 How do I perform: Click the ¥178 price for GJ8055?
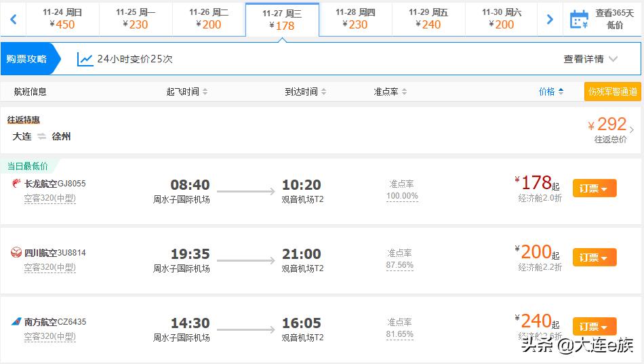(537, 183)
